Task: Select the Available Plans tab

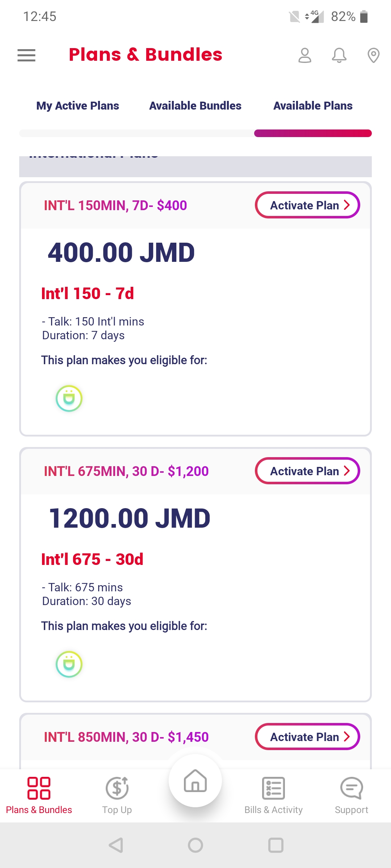Action: tap(313, 106)
